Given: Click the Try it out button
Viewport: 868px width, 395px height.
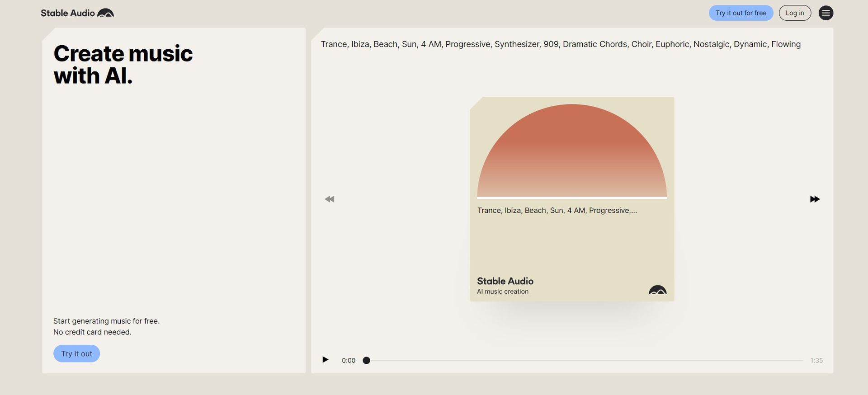Looking at the screenshot, I should click(x=76, y=353).
